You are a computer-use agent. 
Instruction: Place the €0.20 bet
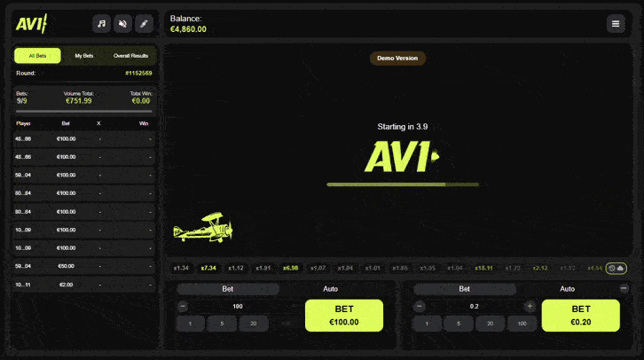point(581,316)
